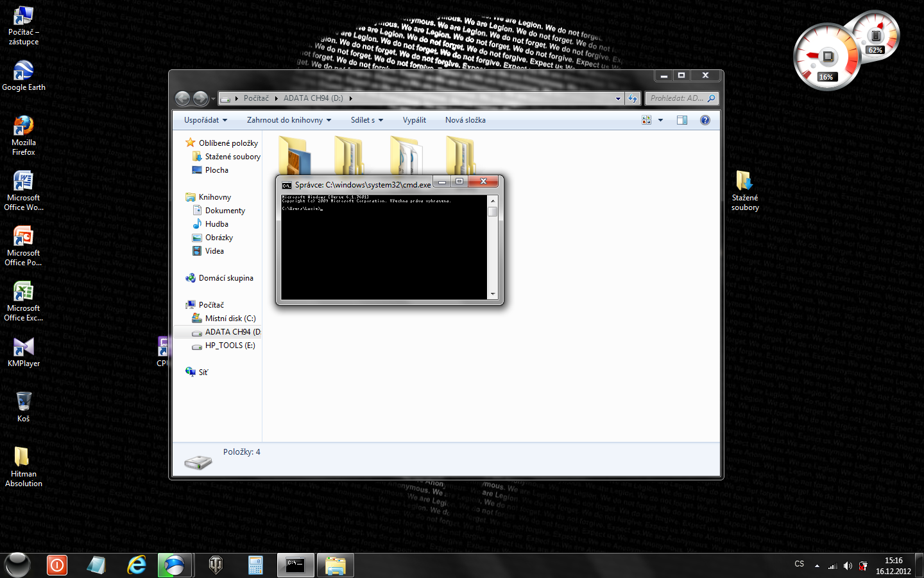Select the Microsoft Office Word desktop icon
The height and width of the screenshot is (578, 924).
pos(24,191)
